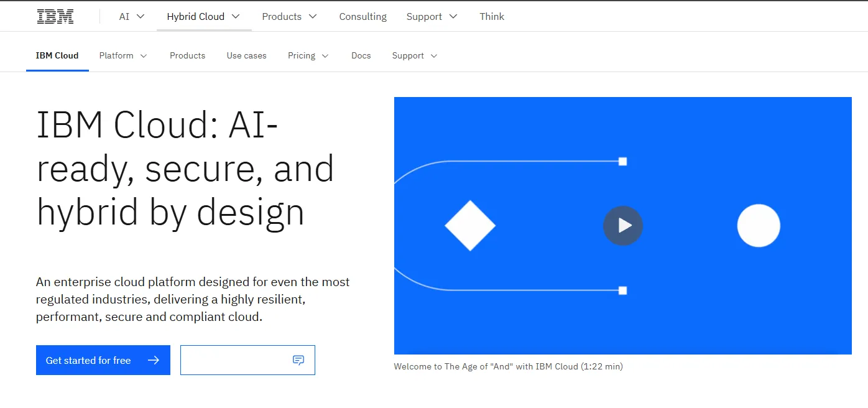Click the video caption "Welcome to The Age of "And""
Image resolution: width=868 pixels, height=408 pixels.
tap(508, 366)
